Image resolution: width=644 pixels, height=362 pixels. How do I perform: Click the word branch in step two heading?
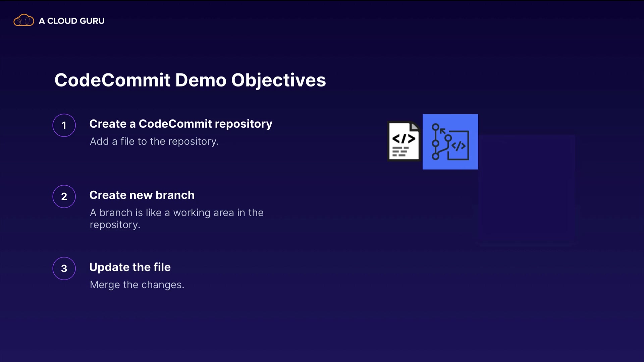point(175,195)
